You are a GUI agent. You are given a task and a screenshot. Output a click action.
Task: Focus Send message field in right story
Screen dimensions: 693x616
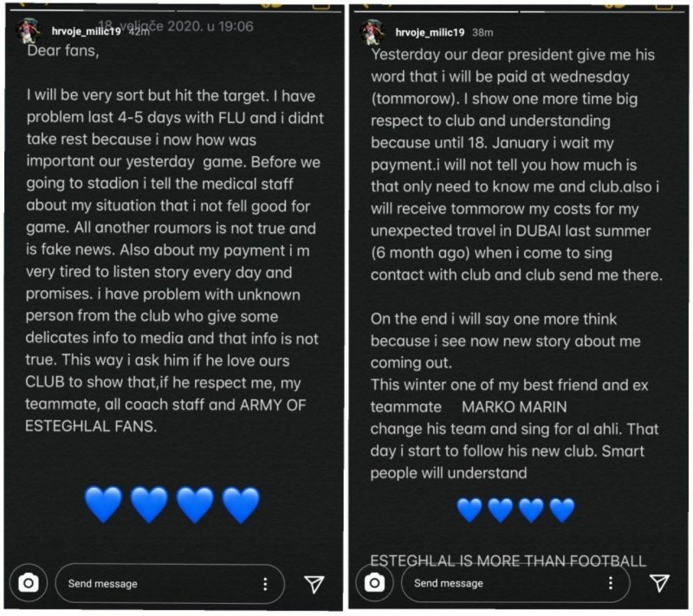point(515,583)
